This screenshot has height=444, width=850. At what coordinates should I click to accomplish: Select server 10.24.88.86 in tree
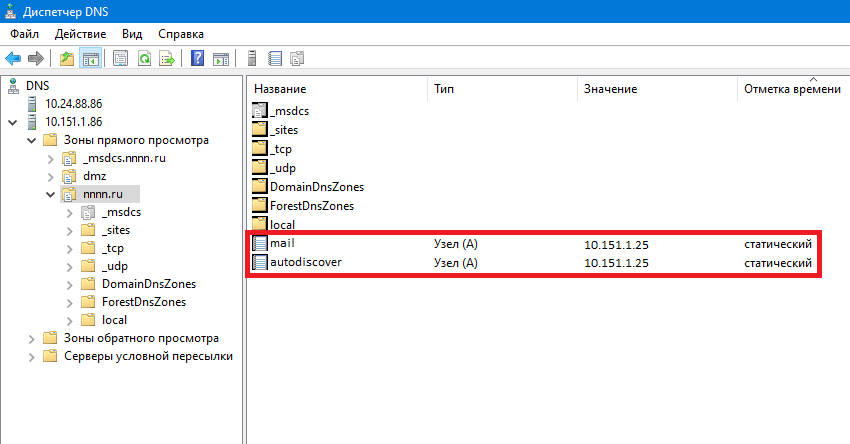pos(74,104)
